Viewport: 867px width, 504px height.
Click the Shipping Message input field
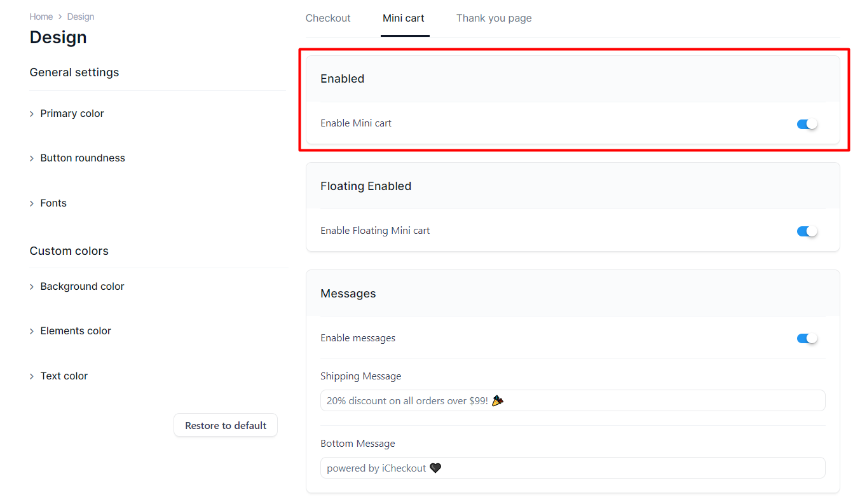[573, 400]
